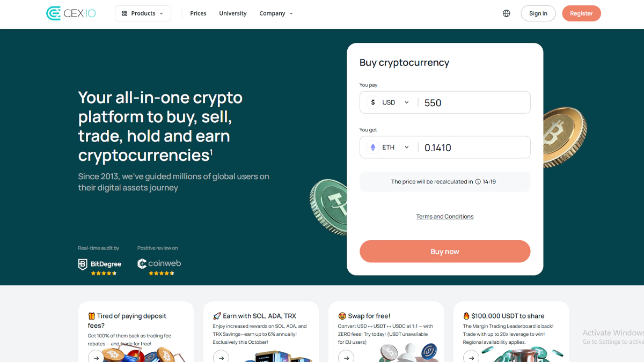Click arrow on Earn with SOL card
The width and height of the screenshot is (644, 362).
221,357
